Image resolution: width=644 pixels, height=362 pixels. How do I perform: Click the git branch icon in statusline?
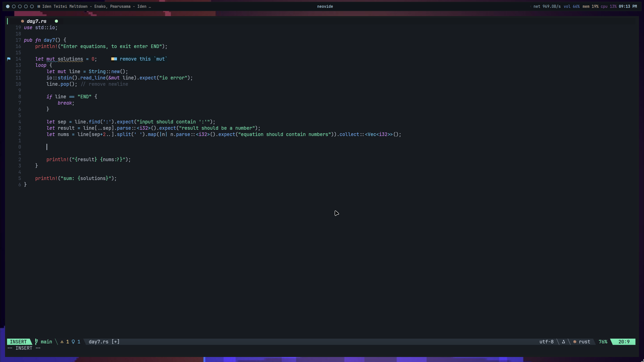(36, 342)
